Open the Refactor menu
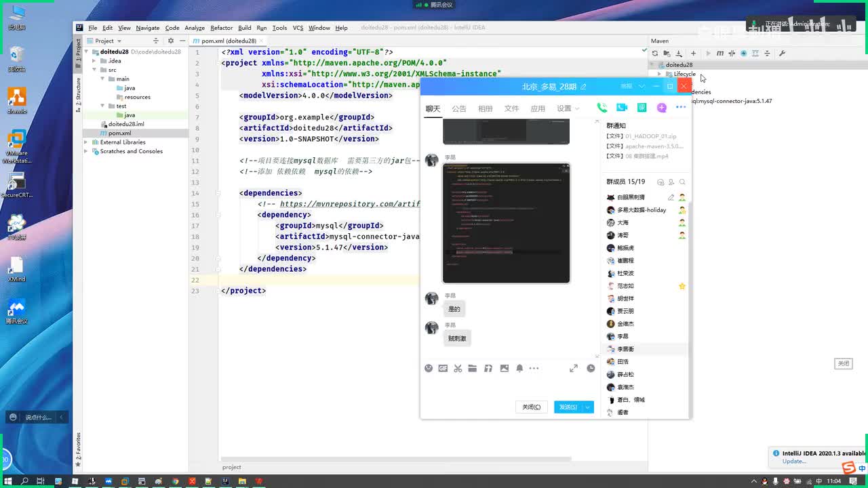 pyautogui.click(x=222, y=28)
